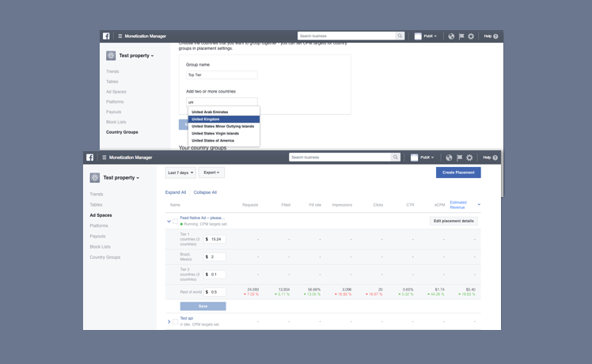The width and height of the screenshot is (592, 364).
Task: Click the Collapse All link
Action: pyautogui.click(x=205, y=192)
